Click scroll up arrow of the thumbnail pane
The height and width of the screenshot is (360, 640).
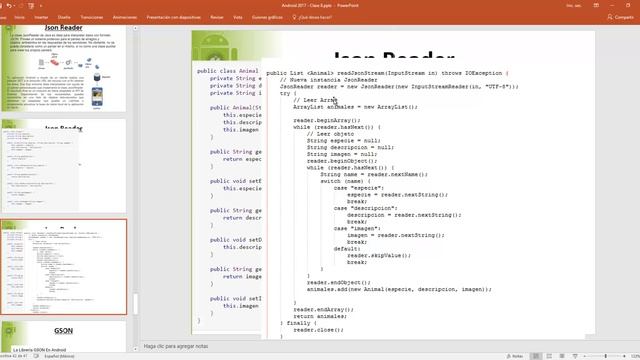tap(136, 29)
